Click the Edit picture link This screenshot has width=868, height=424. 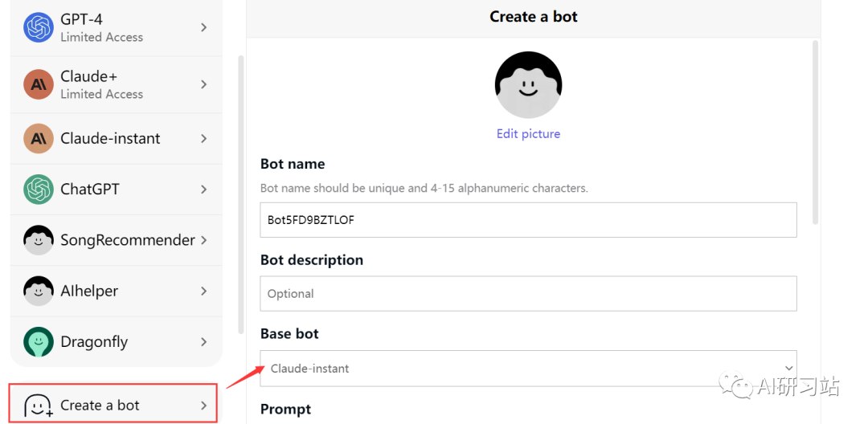click(528, 134)
